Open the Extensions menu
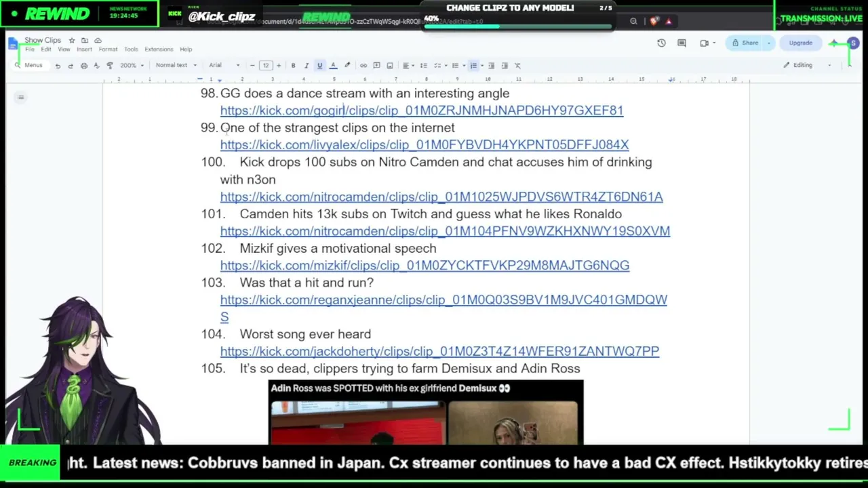The height and width of the screenshot is (488, 868). (159, 49)
